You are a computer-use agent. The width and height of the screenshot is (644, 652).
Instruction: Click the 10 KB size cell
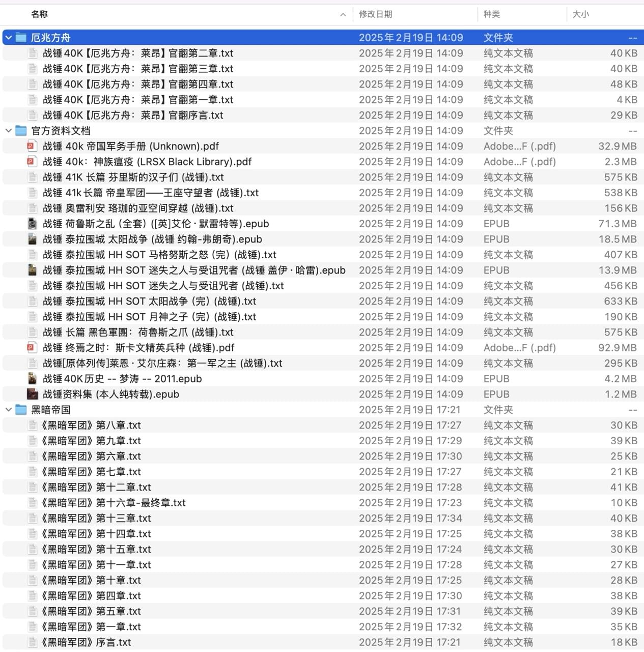624,503
